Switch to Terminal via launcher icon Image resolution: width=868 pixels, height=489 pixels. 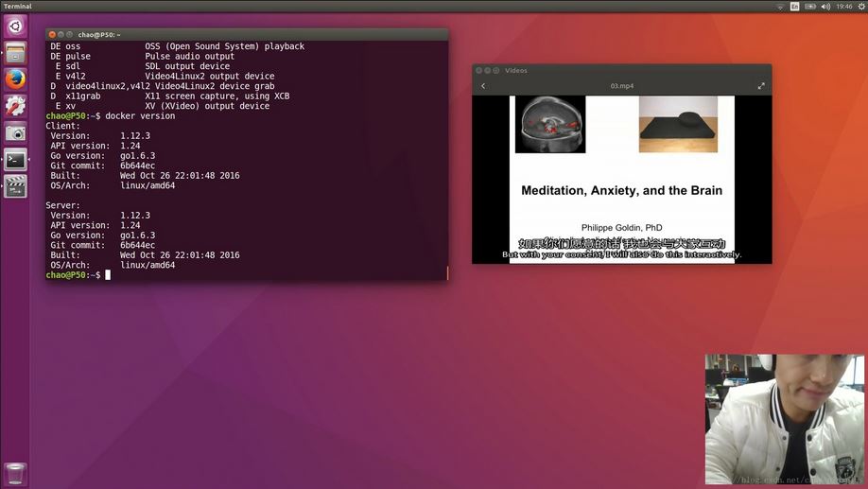click(x=15, y=160)
